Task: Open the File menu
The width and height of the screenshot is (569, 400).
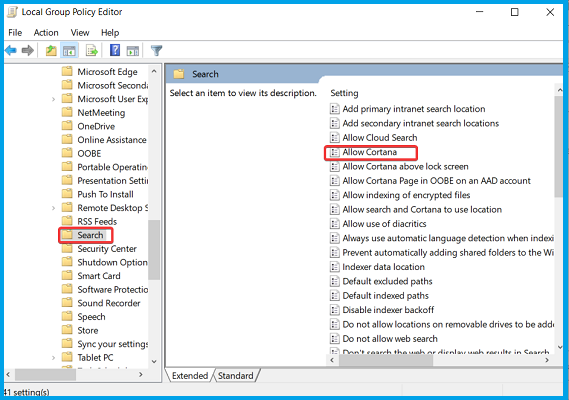Action: [x=15, y=33]
